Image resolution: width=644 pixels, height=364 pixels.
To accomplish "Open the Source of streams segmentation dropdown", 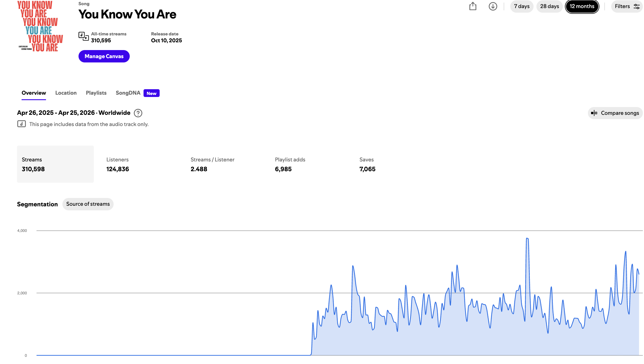I will click(88, 204).
